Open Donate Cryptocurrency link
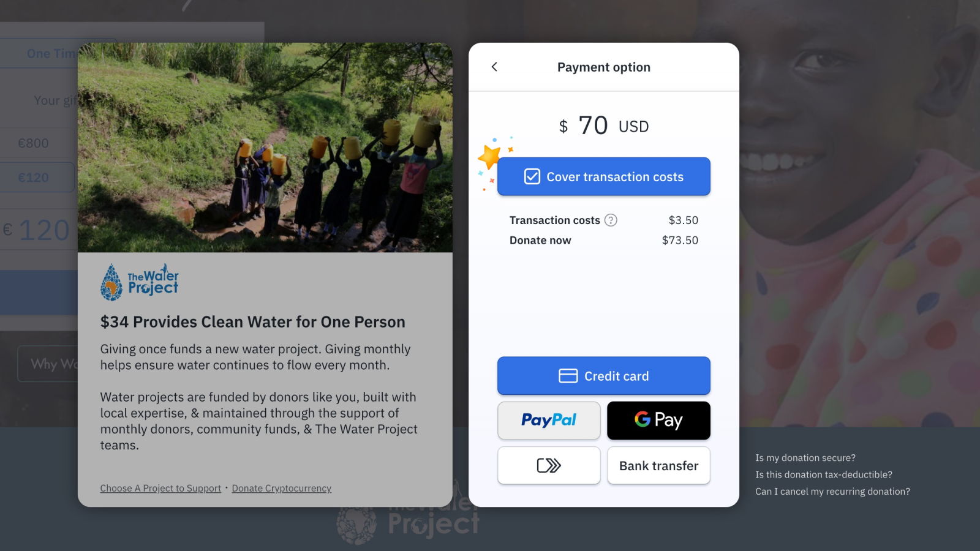 pyautogui.click(x=281, y=488)
